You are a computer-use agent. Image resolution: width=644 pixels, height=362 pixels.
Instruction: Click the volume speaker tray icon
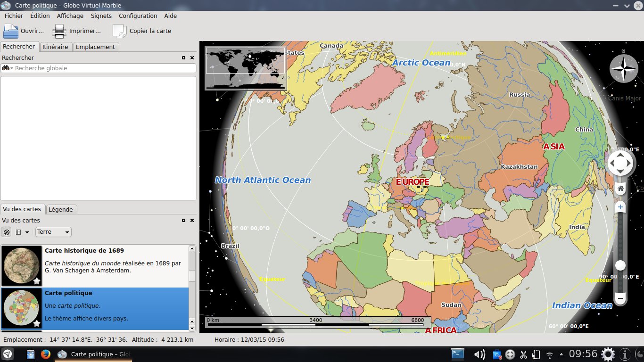(x=479, y=354)
